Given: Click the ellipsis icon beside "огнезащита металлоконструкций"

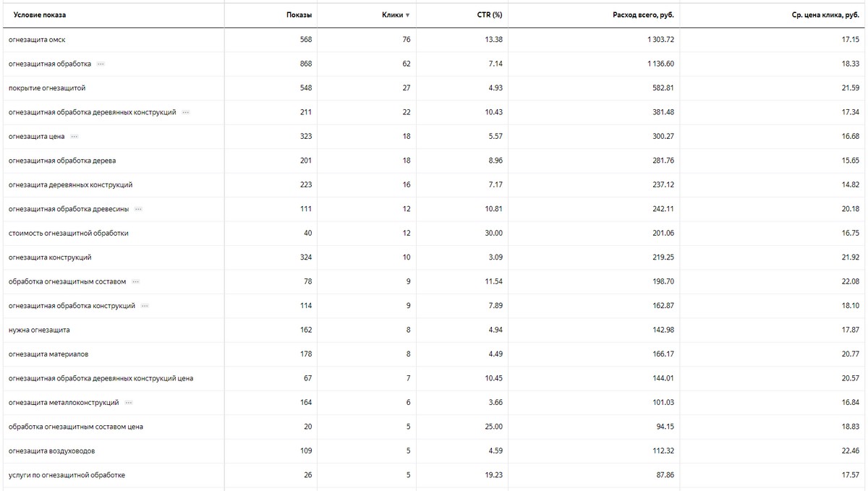Looking at the screenshot, I should (129, 403).
